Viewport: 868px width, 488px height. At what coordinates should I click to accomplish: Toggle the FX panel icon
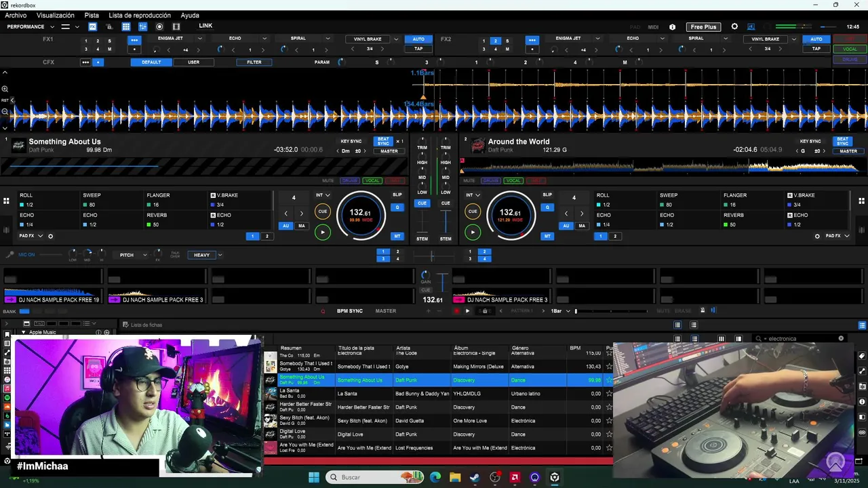pos(93,27)
